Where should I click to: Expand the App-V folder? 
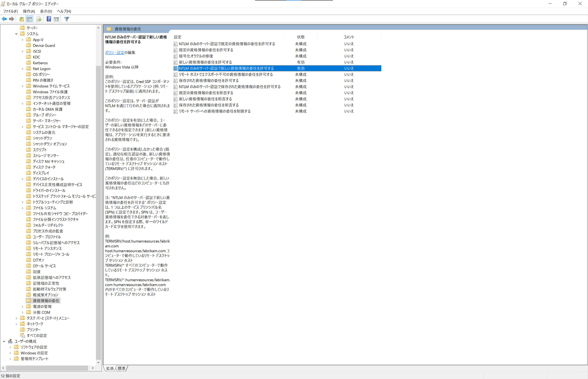(x=23, y=40)
